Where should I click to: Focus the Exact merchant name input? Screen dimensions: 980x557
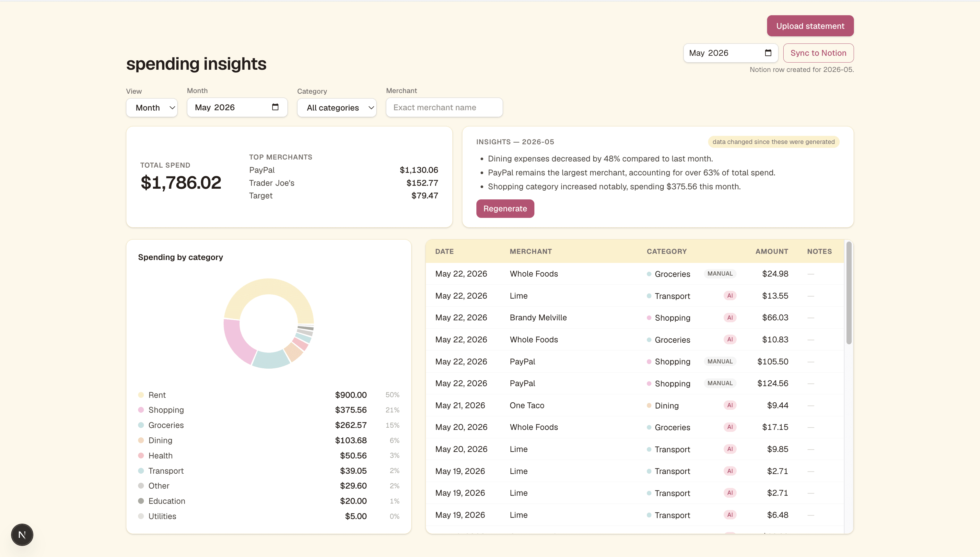pos(444,107)
